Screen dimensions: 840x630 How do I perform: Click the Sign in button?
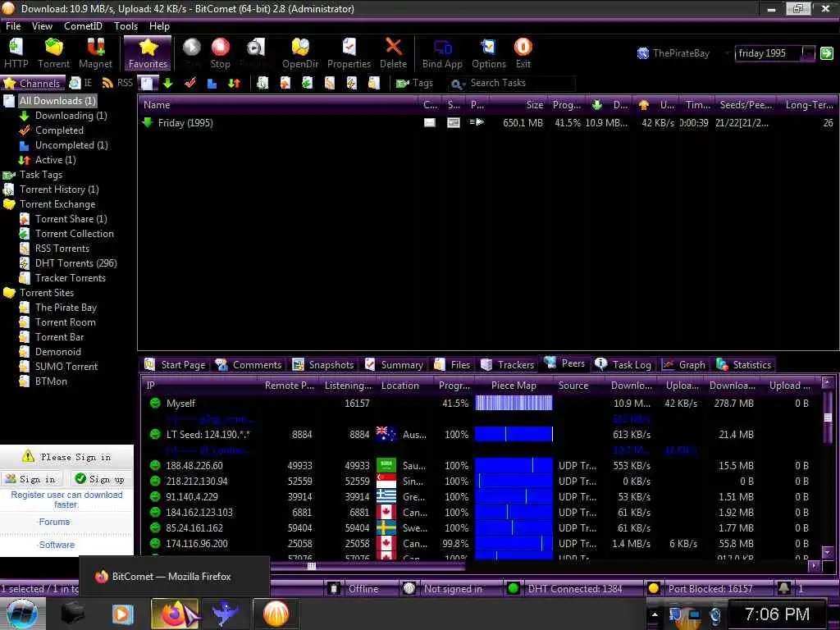click(x=31, y=479)
